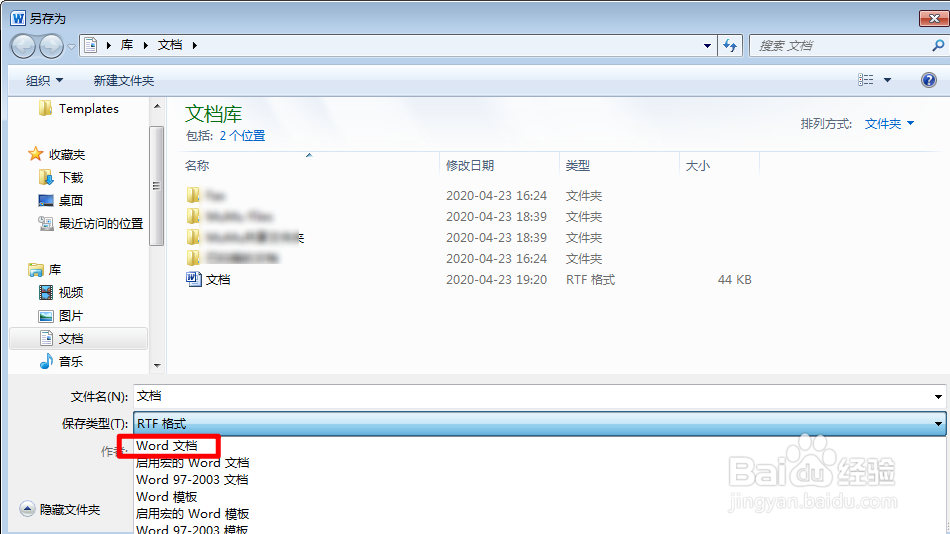Screen dimensions: 950x534
Task: Open the view options dropdown arrow
Action: [888, 80]
